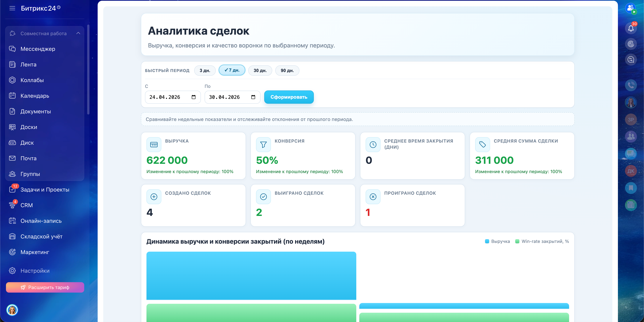Open the ЗР contact avatar

pos(631,120)
